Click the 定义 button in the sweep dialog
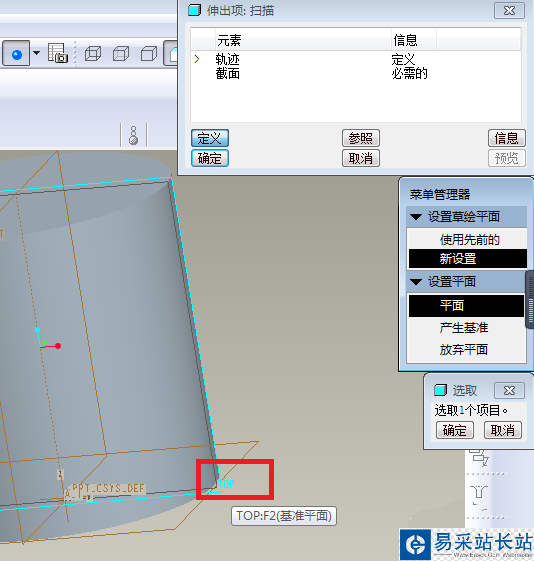The width and height of the screenshot is (534, 561). coord(210,138)
